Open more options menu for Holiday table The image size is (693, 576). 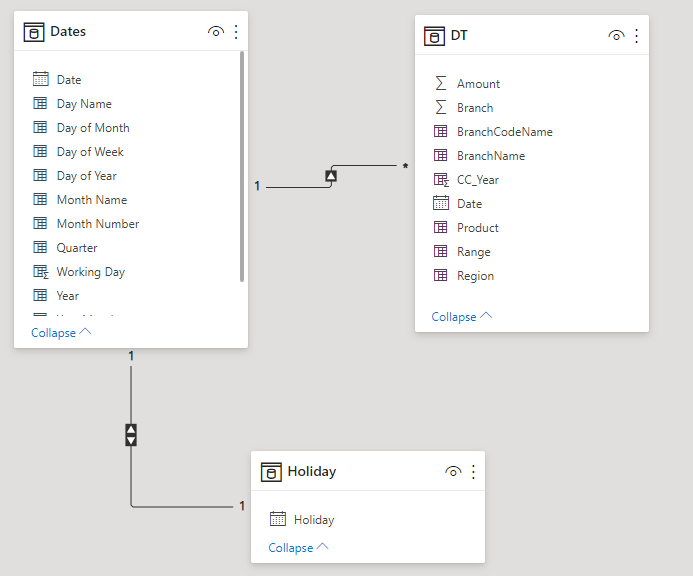[473, 472]
